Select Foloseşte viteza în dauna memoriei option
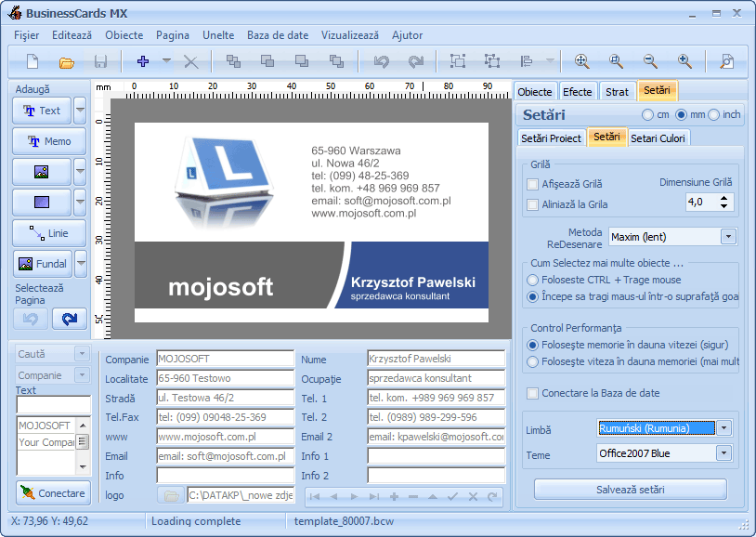756x537 pixels. [x=533, y=361]
